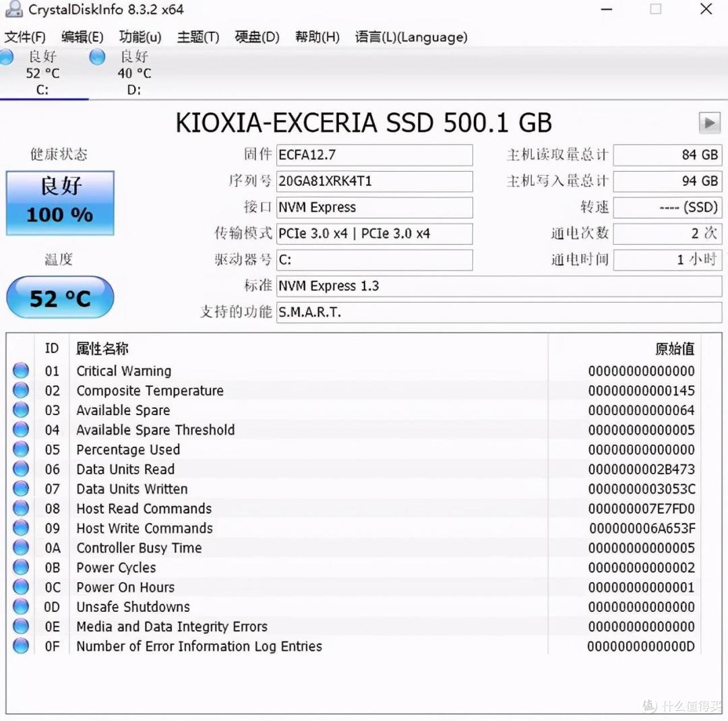Click the 属性名称 column header
This screenshot has width=728, height=721.
[102, 348]
